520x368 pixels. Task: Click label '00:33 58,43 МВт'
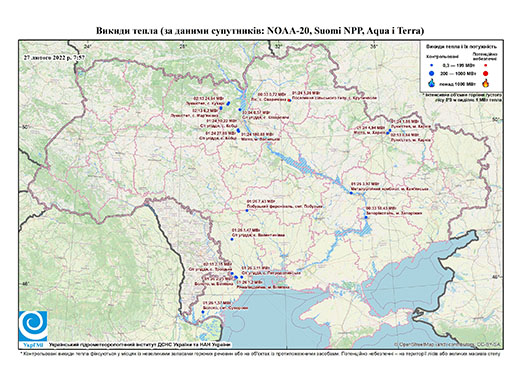click(x=380, y=208)
